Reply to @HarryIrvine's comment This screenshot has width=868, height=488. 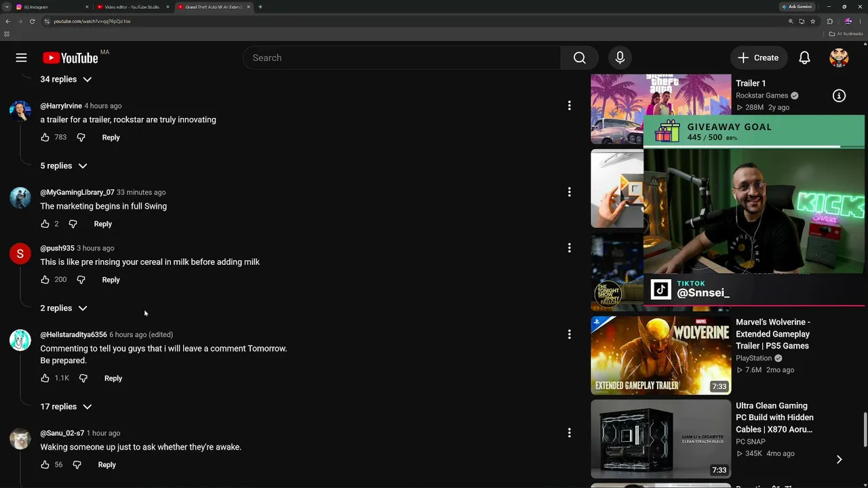[x=111, y=138]
